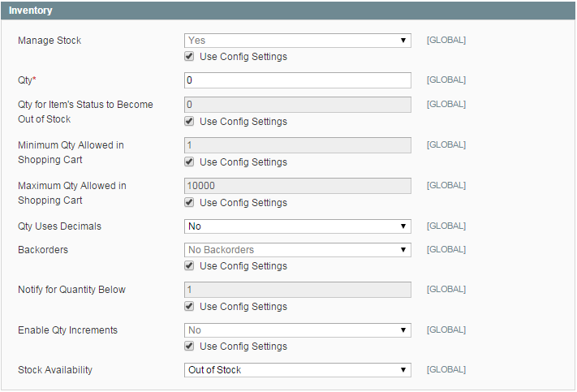
Task: Uncheck Use Config Settings for Qty Increments
Action: [x=189, y=347]
